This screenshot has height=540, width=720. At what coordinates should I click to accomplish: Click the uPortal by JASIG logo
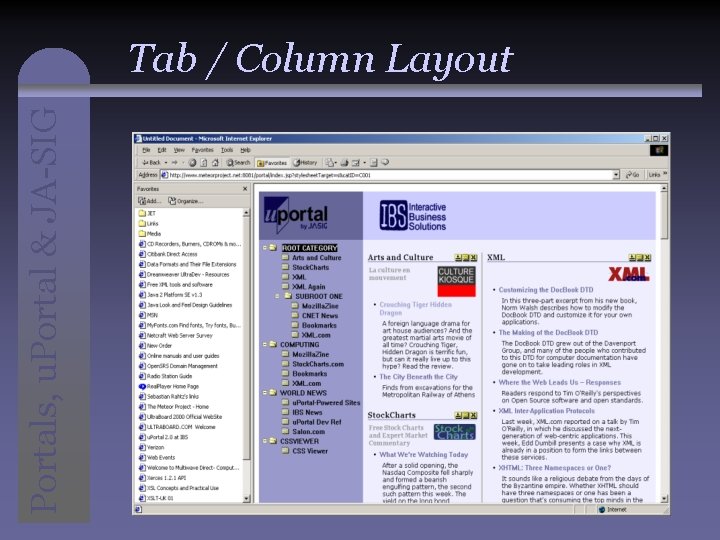296,214
